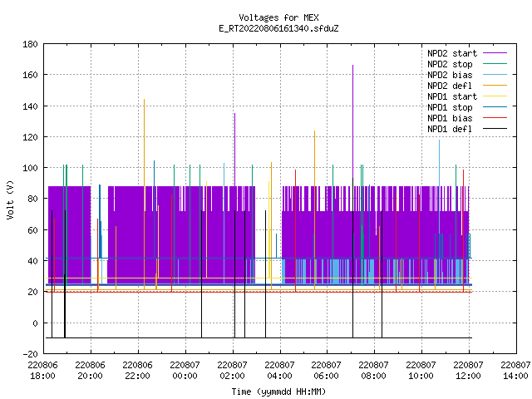Click the NPD1 bias red legend line
The width and height of the screenshot is (532, 399).
pyautogui.click(x=495, y=118)
